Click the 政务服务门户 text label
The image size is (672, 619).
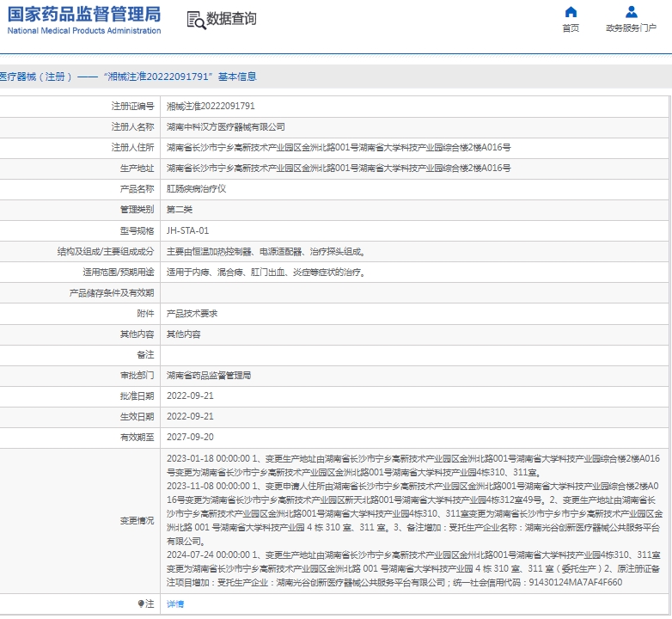pos(632,28)
